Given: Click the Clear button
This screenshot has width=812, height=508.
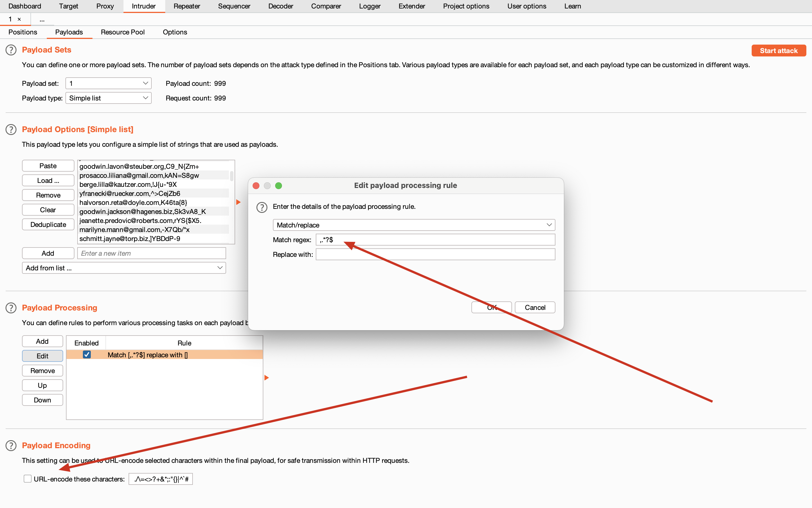Looking at the screenshot, I should (x=48, y=210).
